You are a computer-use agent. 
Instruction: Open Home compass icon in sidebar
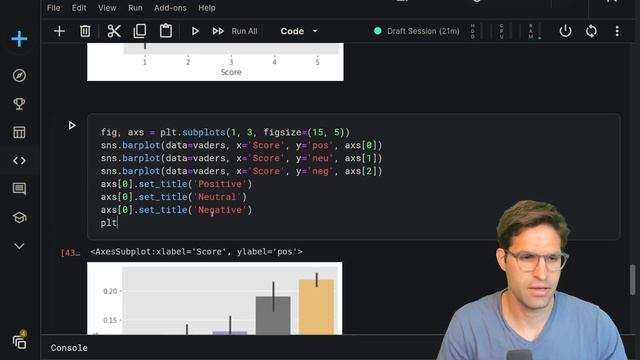19,76
